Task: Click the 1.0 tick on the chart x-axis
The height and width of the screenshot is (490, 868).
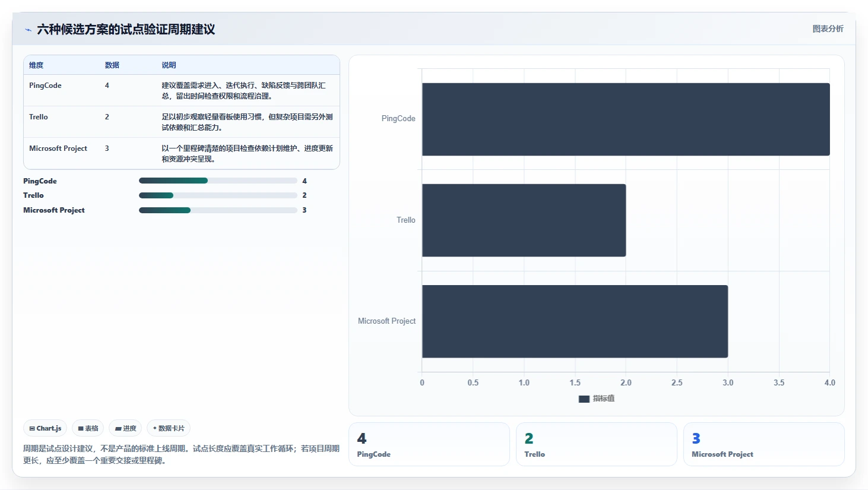Action: coord(524,383)
